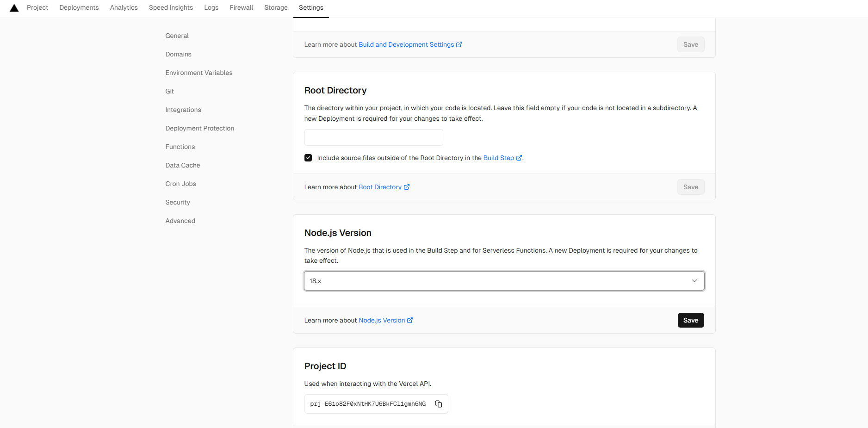
Task: Save the Node.js Version setting
Action: [x=691, y=320]
